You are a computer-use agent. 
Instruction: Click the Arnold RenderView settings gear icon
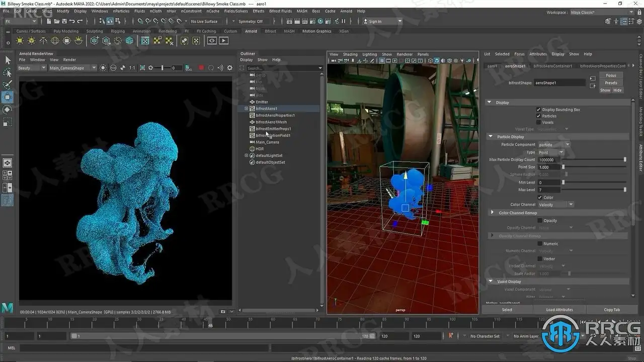pos(230,68)
